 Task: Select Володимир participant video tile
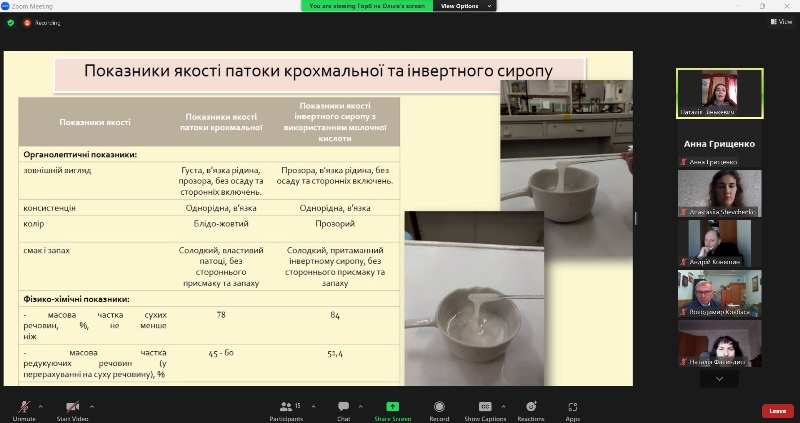coord(719,293)
